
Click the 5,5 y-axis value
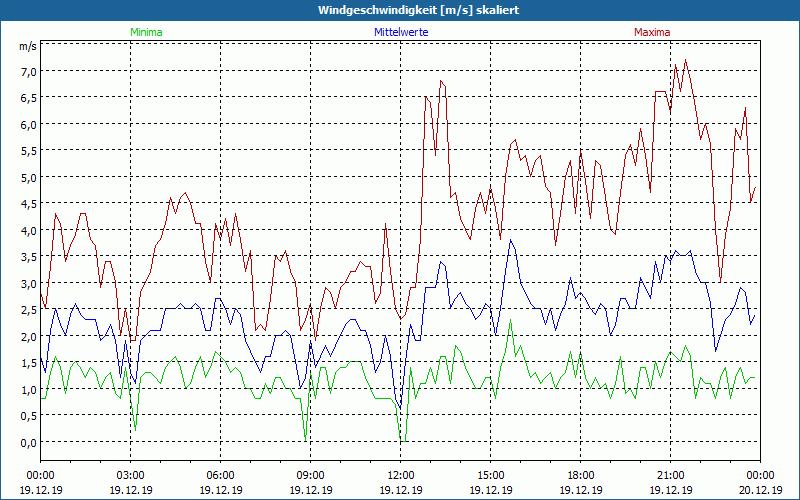coord(29,151)
